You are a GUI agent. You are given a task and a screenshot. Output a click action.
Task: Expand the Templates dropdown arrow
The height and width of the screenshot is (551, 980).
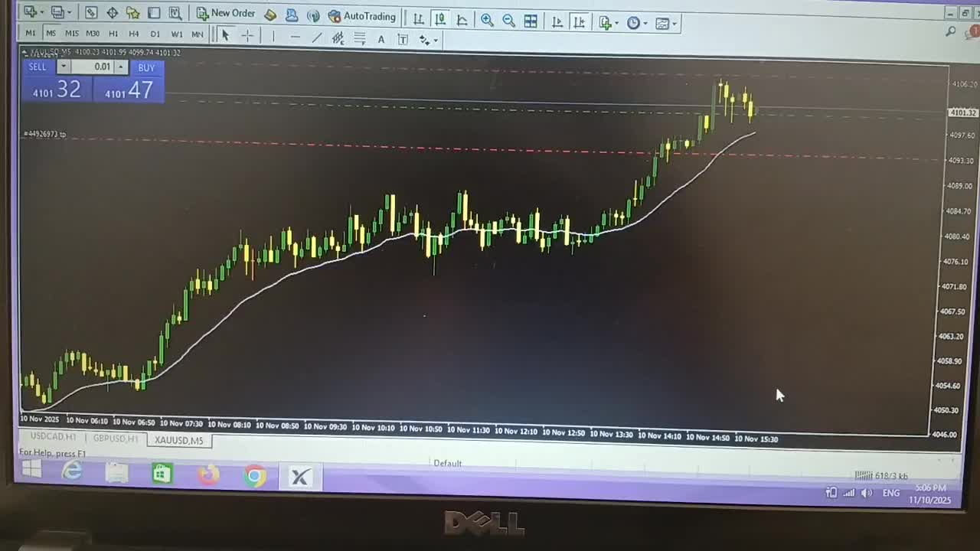674,24
